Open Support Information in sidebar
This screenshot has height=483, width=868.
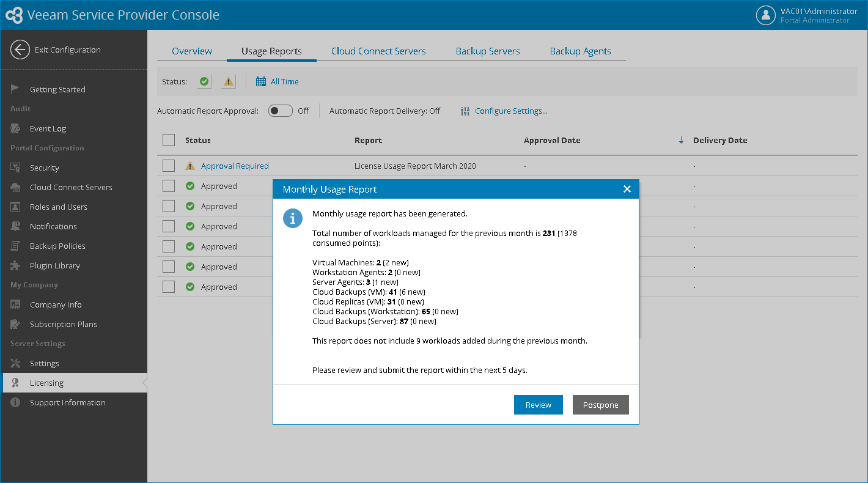click(67, 402)
